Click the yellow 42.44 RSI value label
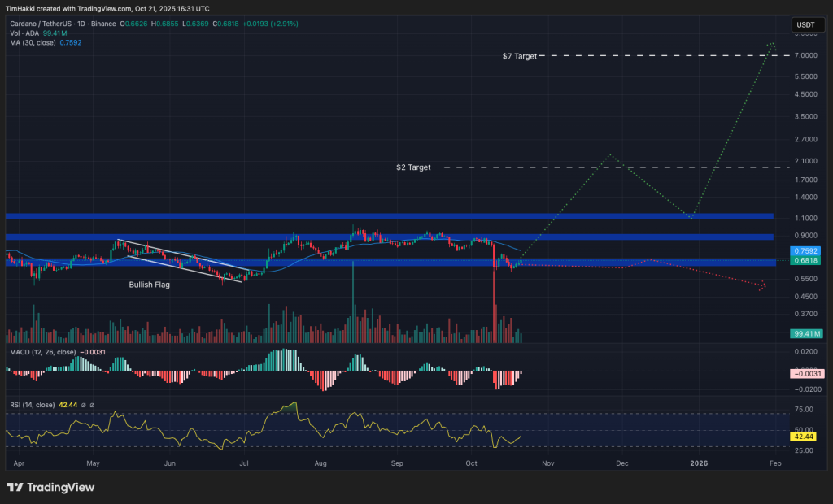Viewport: 833px width, 504px height. click(x=804, y=437)
